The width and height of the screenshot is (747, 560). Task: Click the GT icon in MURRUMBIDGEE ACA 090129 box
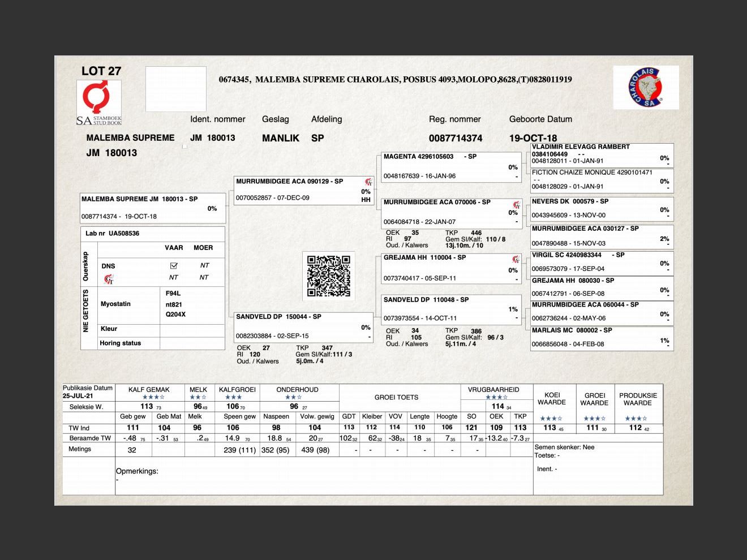[x=368, y=182]
